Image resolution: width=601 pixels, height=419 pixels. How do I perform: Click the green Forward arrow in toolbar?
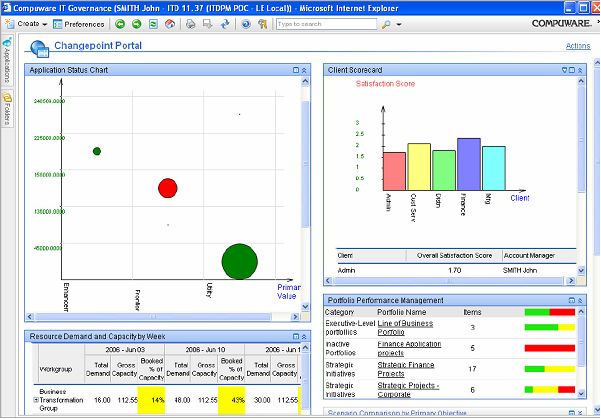click(136, 23)
